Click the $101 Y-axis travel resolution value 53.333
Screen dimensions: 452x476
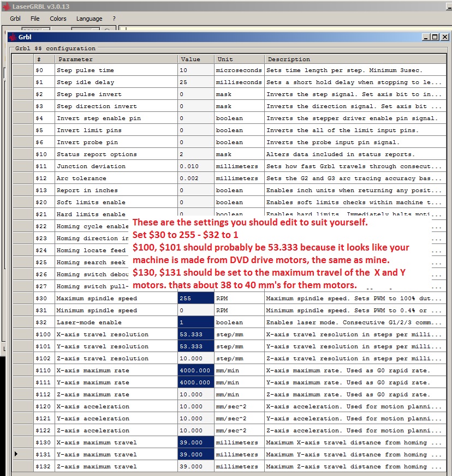tap(196, 347)
